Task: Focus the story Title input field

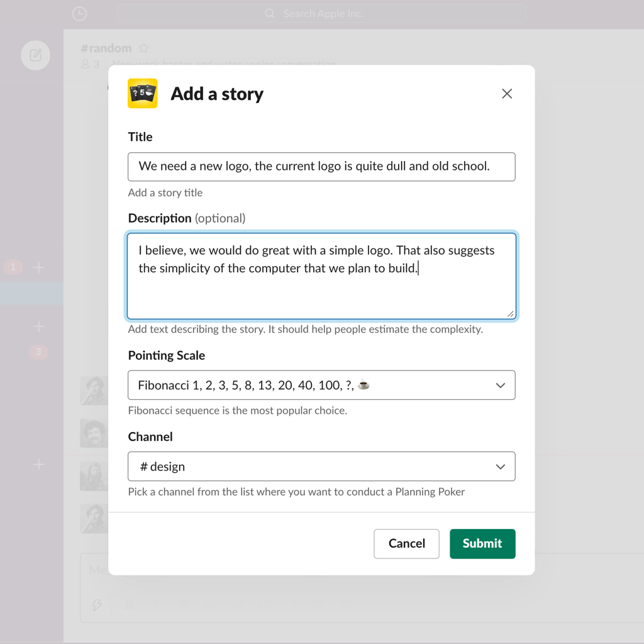Action: coord(321,167)
